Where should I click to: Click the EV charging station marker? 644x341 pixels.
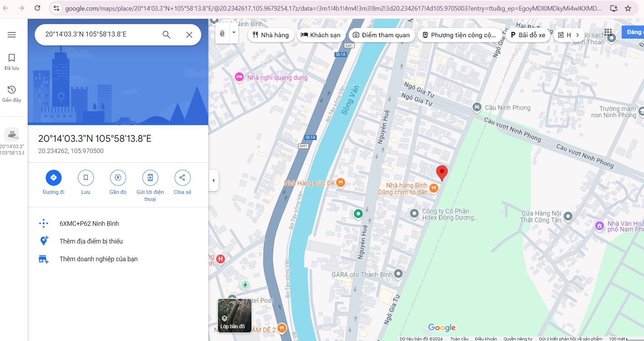tap(245, 285)
